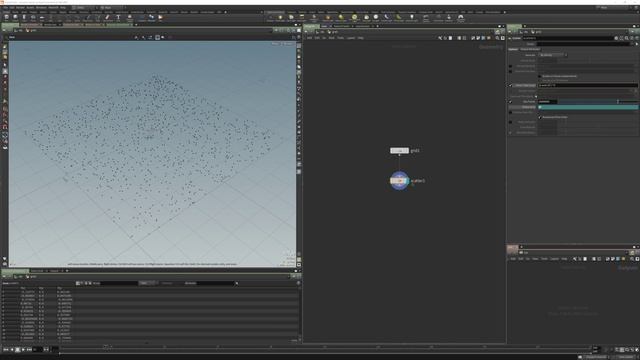Open the Edit menu in main menubar
The width and height of the screenshot is (640, 360).
click(x=12, y=7)
